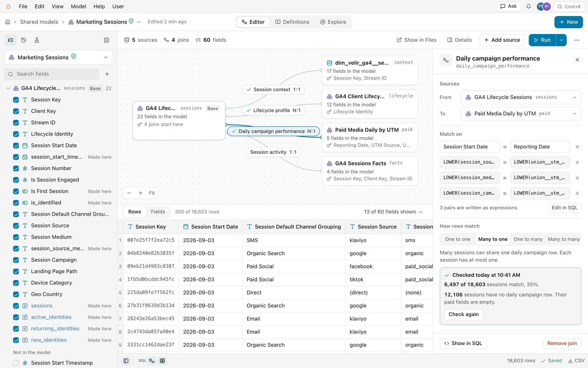Click the Check again button
This screenshot has height=368, width=588.
coord(464,314)
